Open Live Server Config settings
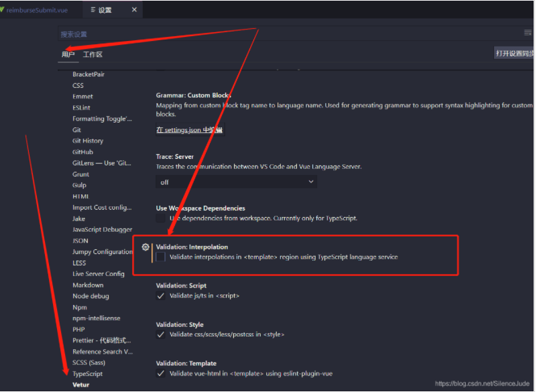 [x=99, y=273]
